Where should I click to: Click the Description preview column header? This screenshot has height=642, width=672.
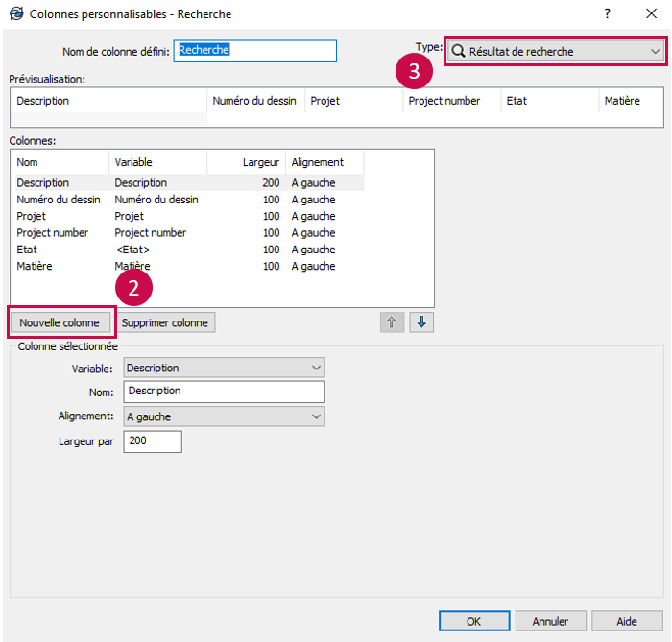pyautogui.click(x=108, y=101)
